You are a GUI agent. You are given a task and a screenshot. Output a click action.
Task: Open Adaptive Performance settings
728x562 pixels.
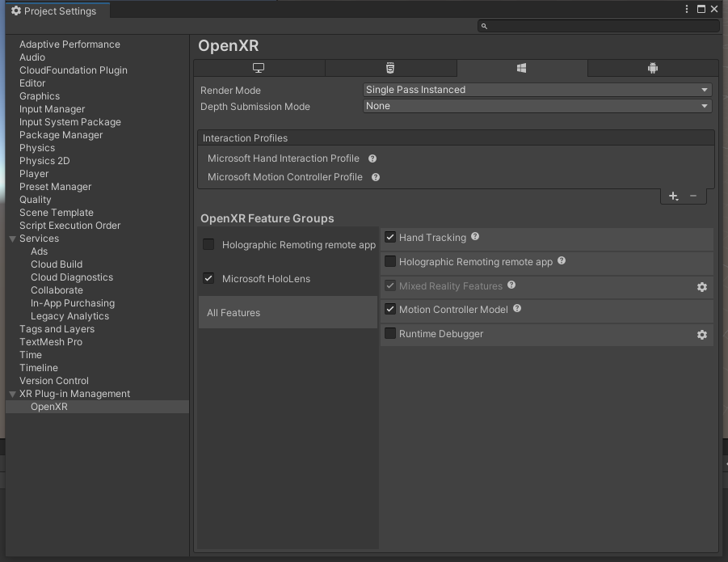click(x=69, y=44)
